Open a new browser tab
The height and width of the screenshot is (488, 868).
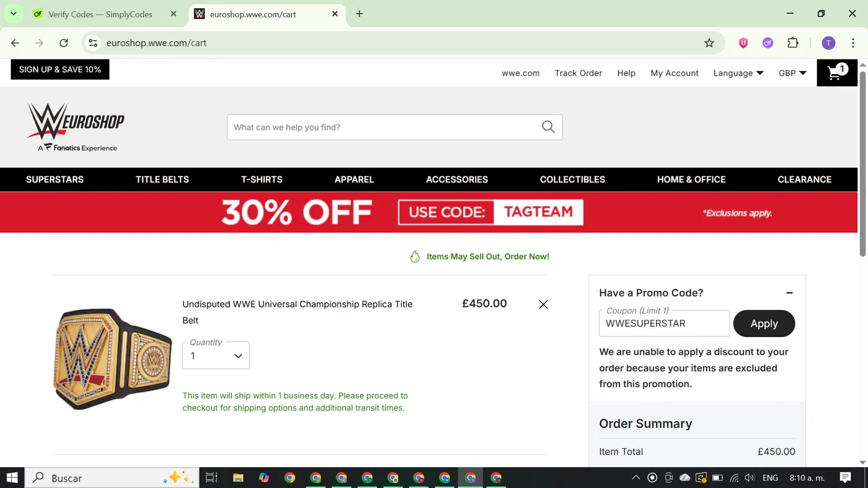tap(359, 14)
